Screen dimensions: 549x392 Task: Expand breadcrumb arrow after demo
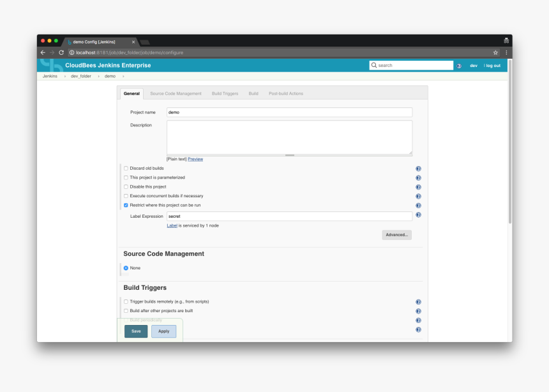pos(123,77)
